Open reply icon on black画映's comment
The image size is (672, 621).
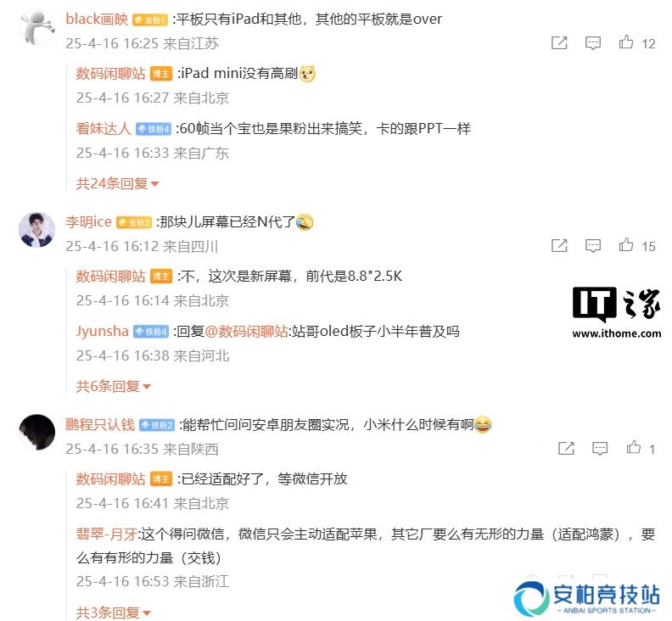[x=593, y=43]
